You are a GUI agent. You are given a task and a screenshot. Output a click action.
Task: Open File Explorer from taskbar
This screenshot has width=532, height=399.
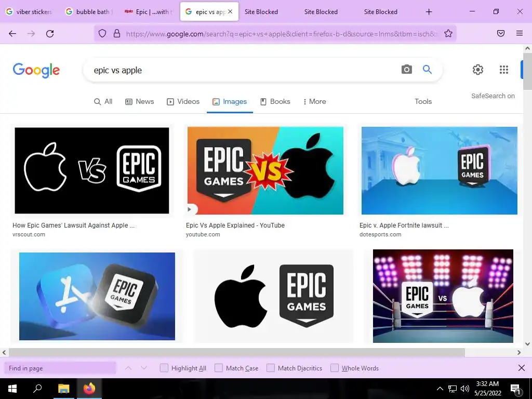click(63, 389)
